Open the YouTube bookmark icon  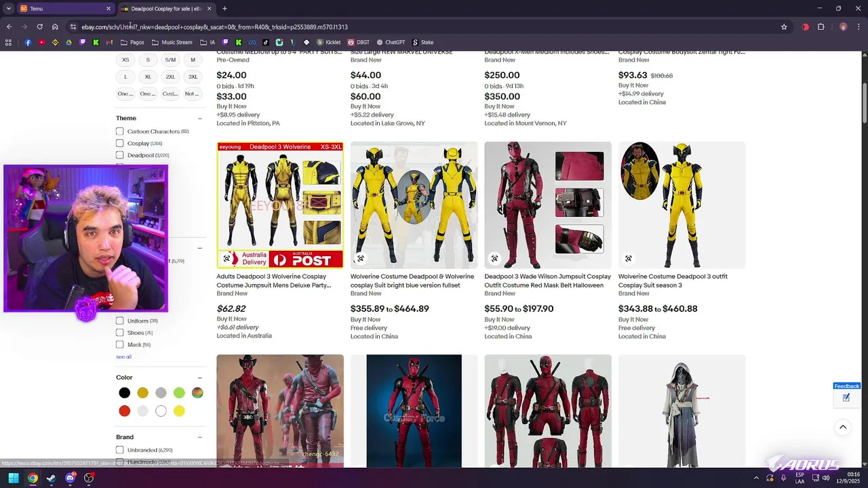41,42
